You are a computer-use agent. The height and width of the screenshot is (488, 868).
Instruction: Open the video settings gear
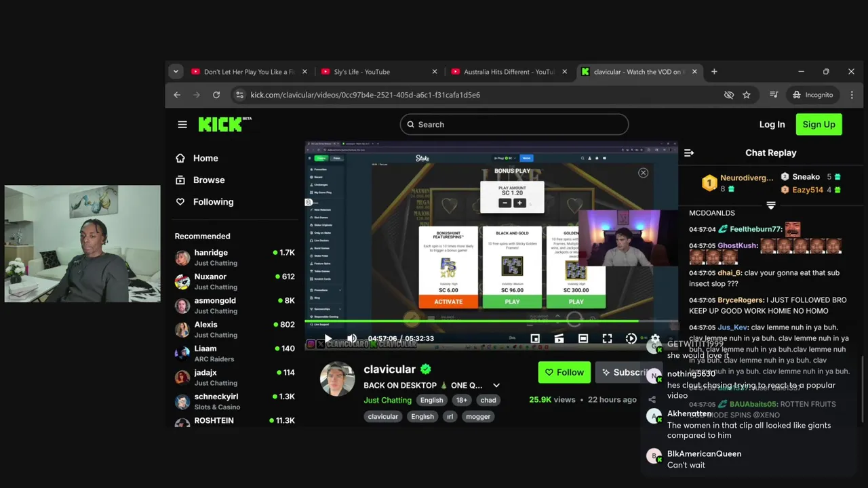point(655,338)
